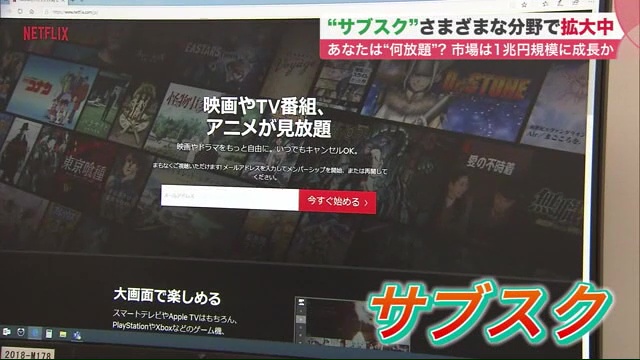Click the Netflix logo
The width and height of the screenshot is (640, 360).
(x=46, y=33)
